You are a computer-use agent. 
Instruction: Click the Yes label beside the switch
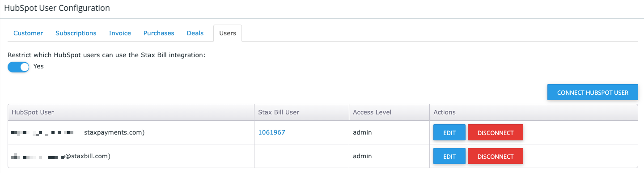38,66
